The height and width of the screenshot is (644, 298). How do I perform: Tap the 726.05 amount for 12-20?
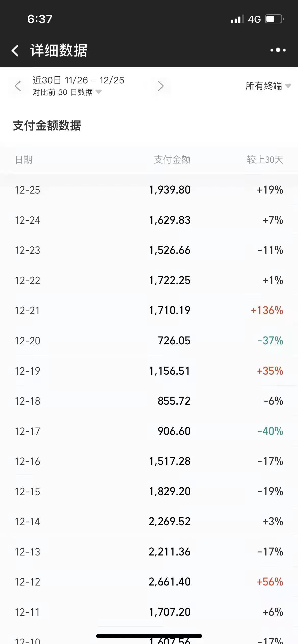click(x=174, y=341)
